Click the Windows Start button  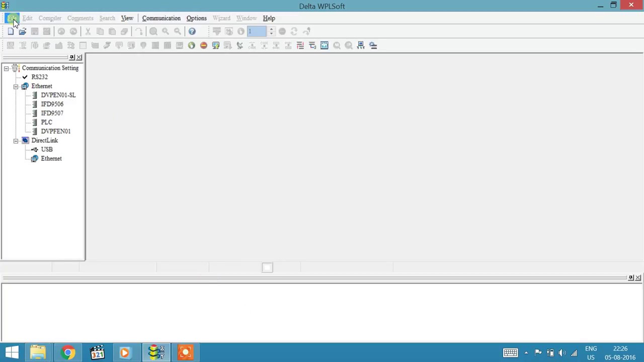coord(12,352)
